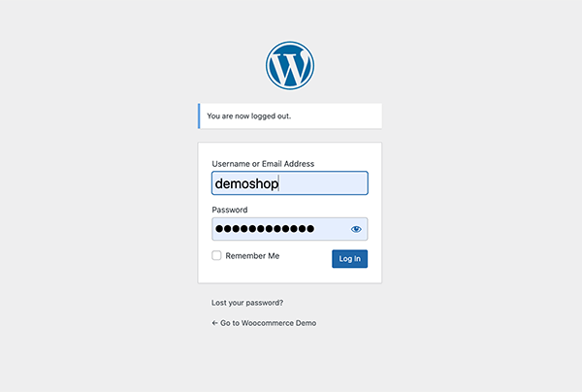Tick the Remember Me checkbox

[216, 255]
